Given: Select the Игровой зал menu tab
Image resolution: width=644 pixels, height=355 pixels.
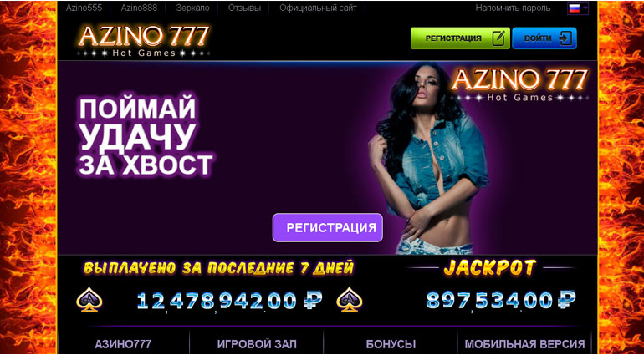Looking at the screenshot, I should click(x=257, y=344).
